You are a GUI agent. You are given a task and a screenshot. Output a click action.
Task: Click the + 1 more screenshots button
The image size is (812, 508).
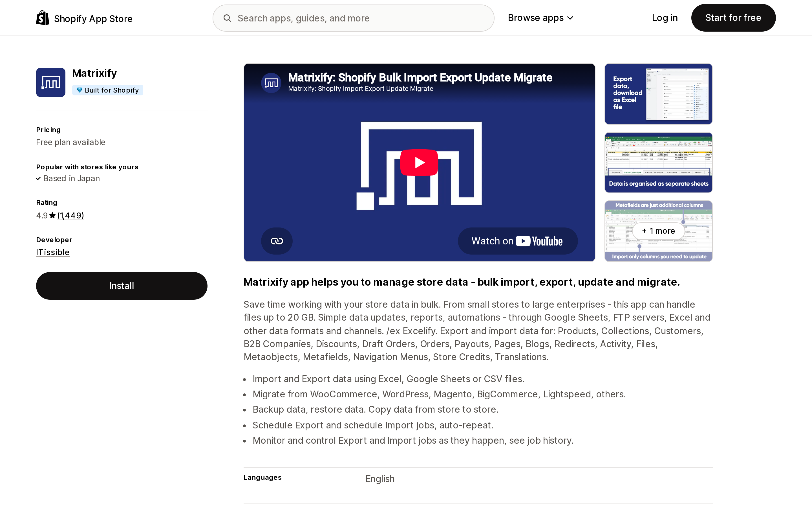click(658, 231)
